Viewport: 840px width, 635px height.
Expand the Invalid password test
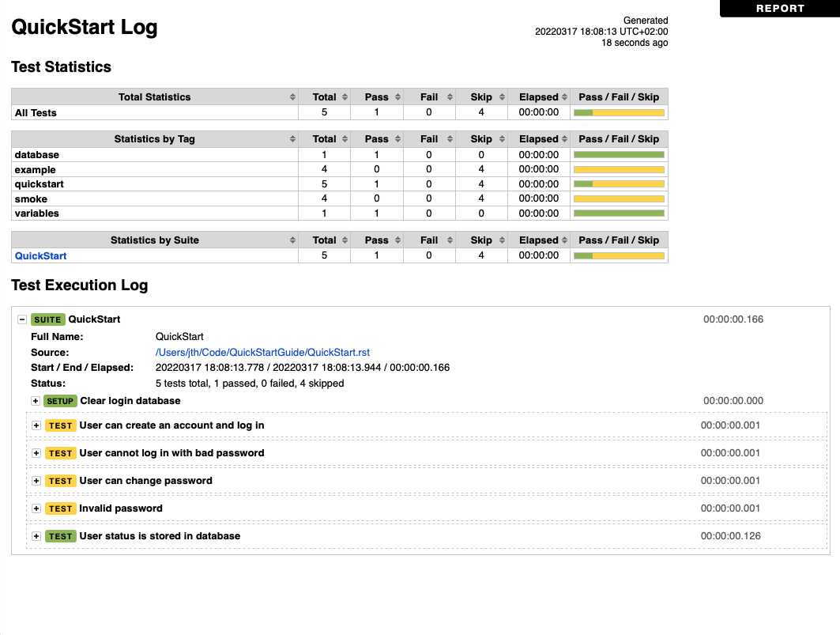[x=36, y=508]
